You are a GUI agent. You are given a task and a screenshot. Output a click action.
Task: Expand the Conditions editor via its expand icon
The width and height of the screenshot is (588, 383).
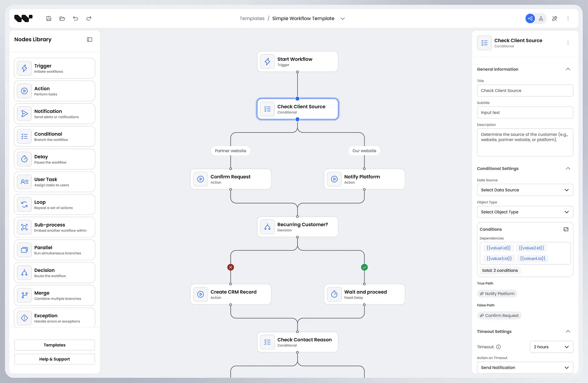coord(566,229)
